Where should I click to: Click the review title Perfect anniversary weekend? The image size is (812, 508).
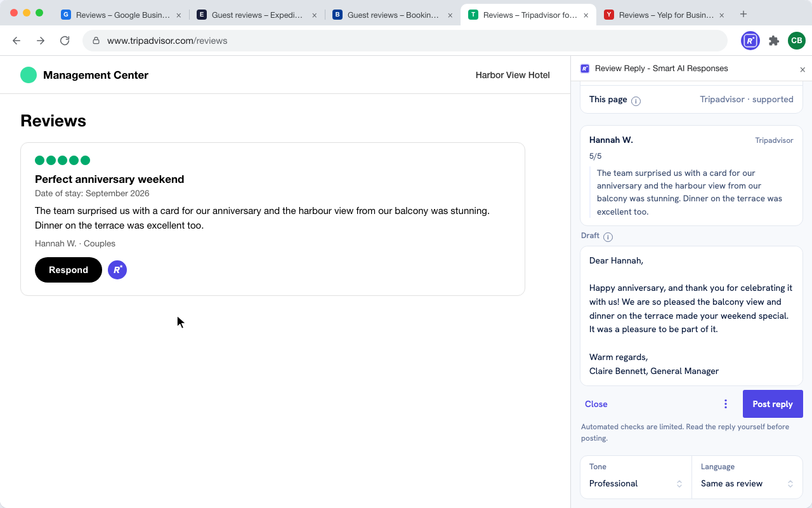pos(109,179)
